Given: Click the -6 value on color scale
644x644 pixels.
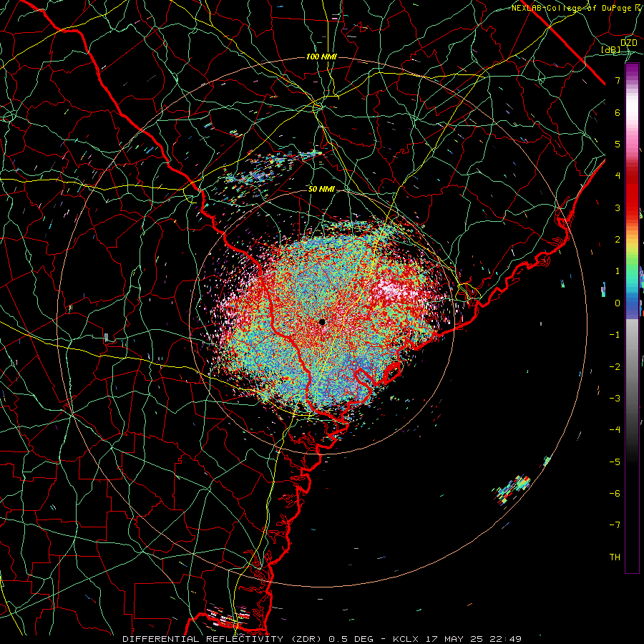Looking at the screenshot, I should point(615,494).
